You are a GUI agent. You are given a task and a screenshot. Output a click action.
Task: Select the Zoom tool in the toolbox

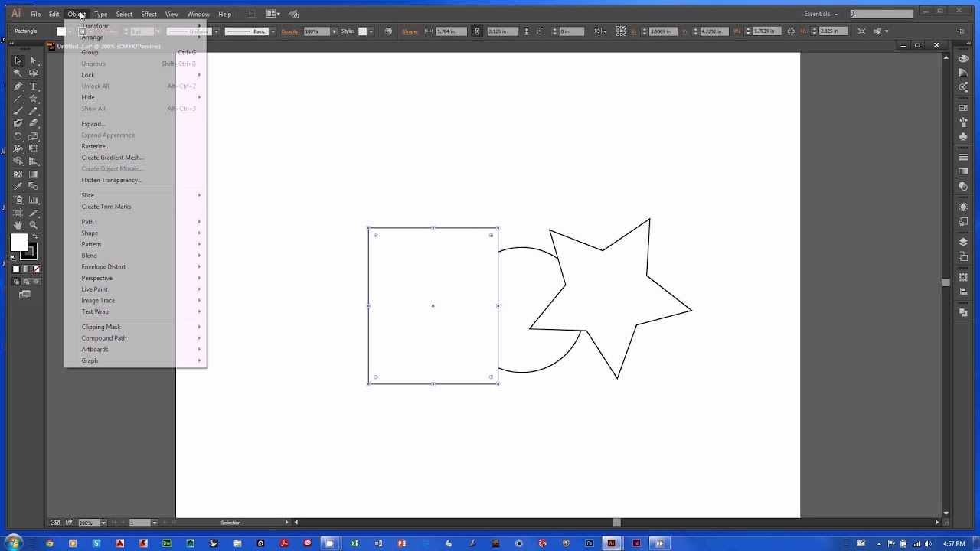(33, 225)
